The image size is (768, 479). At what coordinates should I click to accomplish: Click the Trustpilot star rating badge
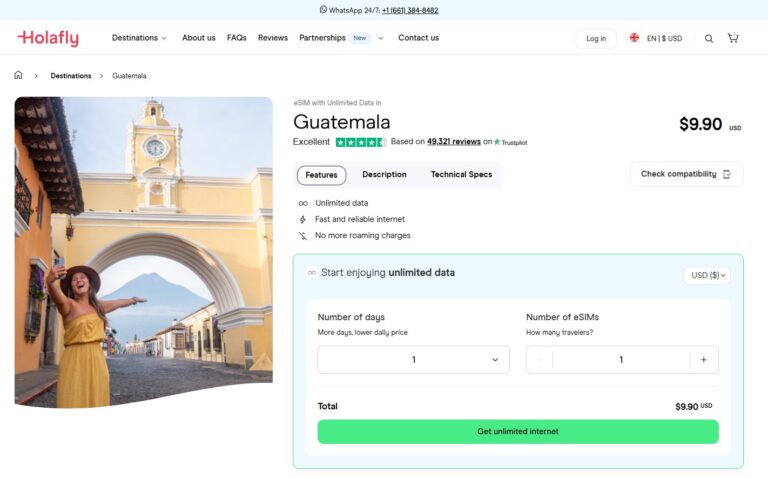pos(361,142)
